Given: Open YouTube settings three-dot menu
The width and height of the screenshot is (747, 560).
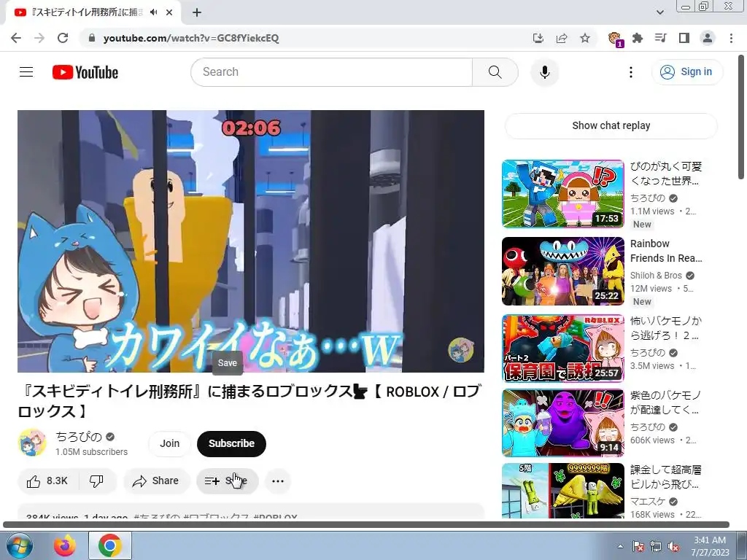Looking at the screenshot, I should tap(631, 72).
